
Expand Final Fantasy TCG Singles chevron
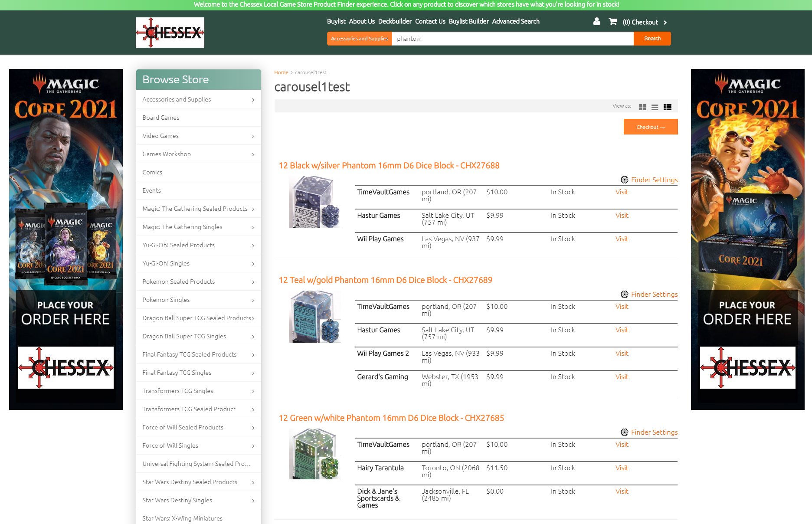pyautogui.click(x=253, y=373)
